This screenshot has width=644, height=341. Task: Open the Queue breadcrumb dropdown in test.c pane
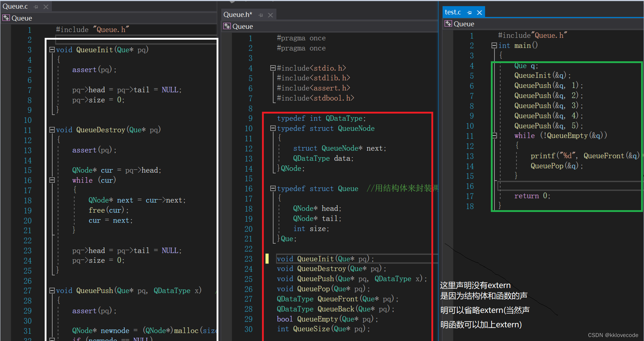click(464, 23)
